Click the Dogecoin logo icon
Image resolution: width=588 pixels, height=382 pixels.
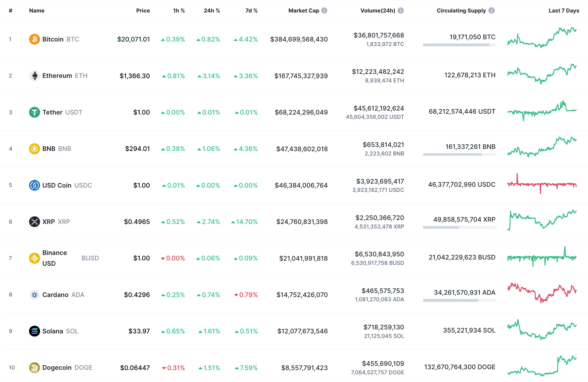(x=34, y=367)
